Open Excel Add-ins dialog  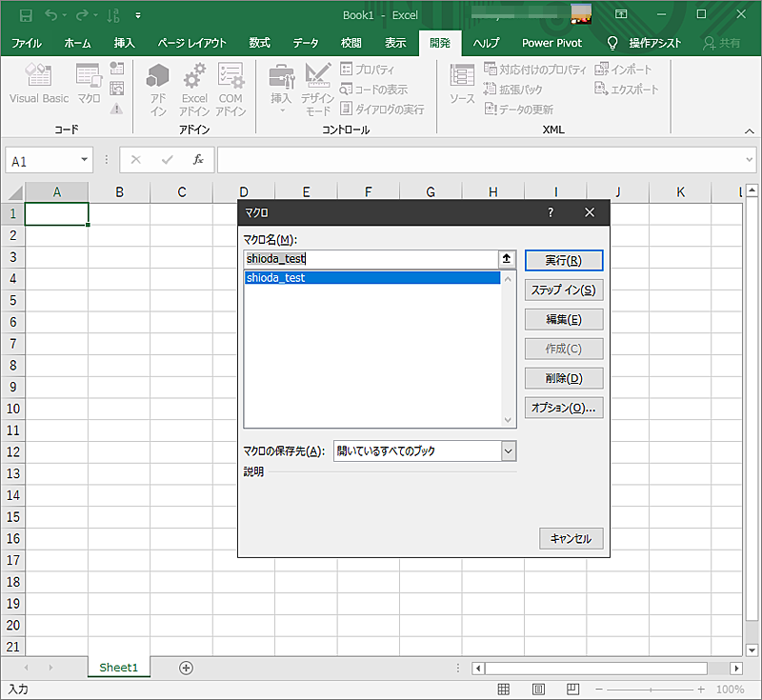(194, 90)
